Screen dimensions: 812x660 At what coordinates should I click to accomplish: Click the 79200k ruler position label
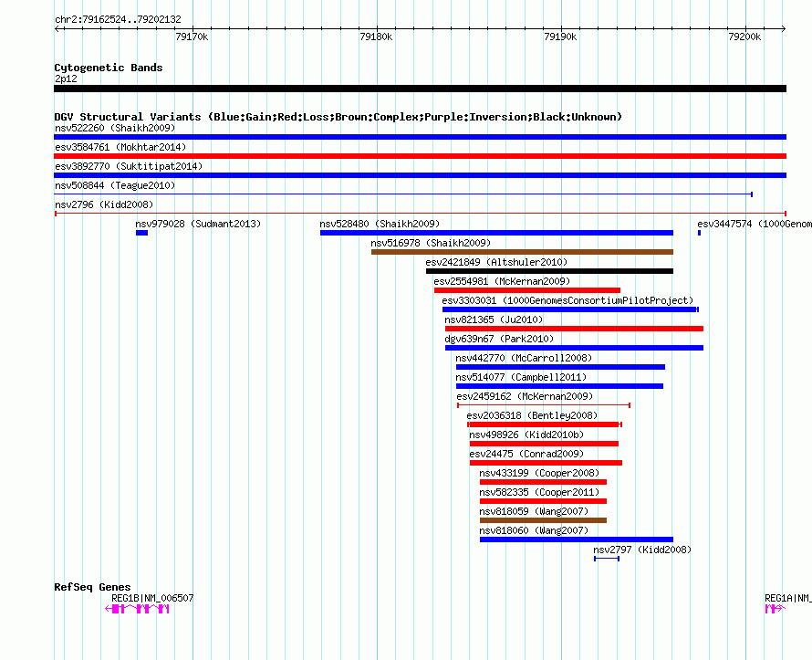click(x=744, y=37)
